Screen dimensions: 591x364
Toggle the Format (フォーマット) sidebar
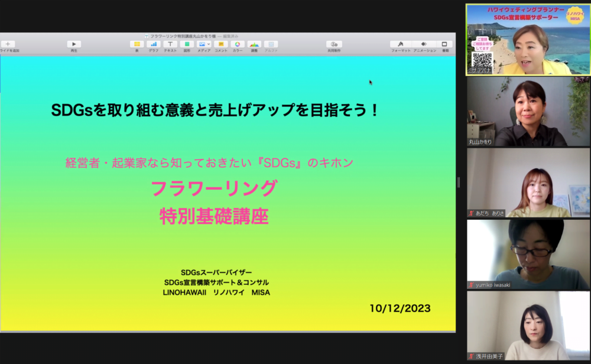pos(401,44)
